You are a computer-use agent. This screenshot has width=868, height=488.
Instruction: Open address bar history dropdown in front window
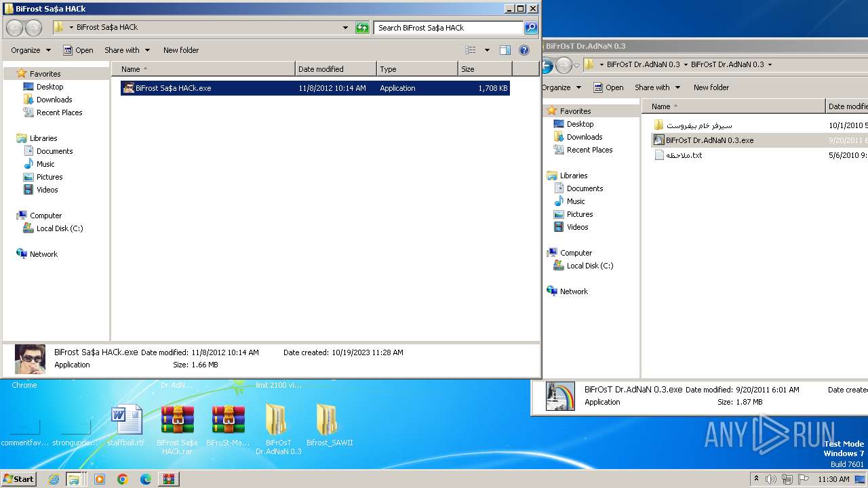point(346,28)
